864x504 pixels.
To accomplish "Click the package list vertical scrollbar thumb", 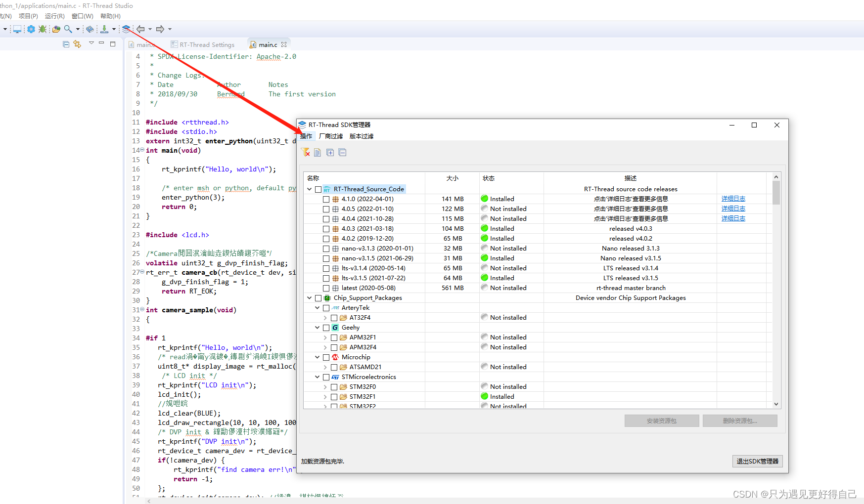I will tap(776, 193).
